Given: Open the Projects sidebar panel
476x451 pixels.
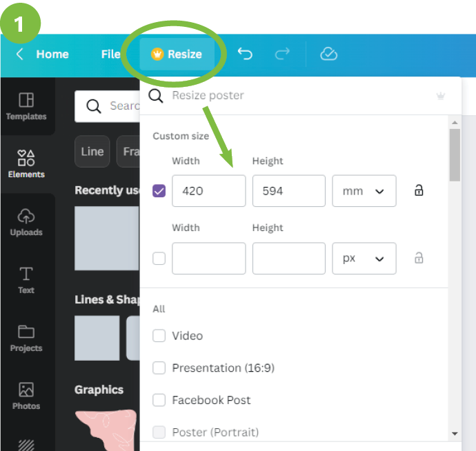Looking at the screenshot, I should [26, 338].
